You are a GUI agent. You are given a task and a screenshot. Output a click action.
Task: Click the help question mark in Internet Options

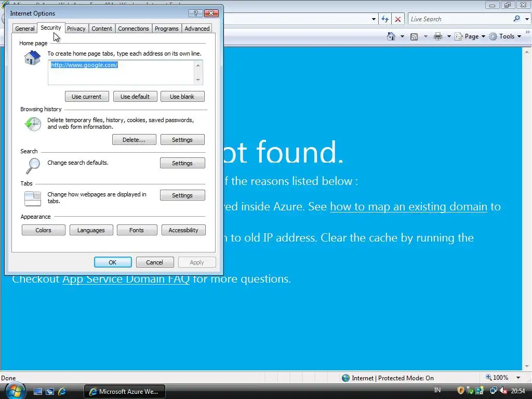click(195, 13)
